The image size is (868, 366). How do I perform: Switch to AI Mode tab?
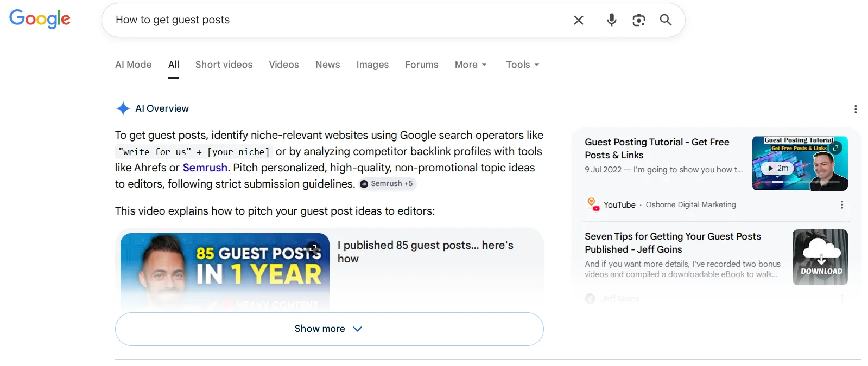(134, 65)
